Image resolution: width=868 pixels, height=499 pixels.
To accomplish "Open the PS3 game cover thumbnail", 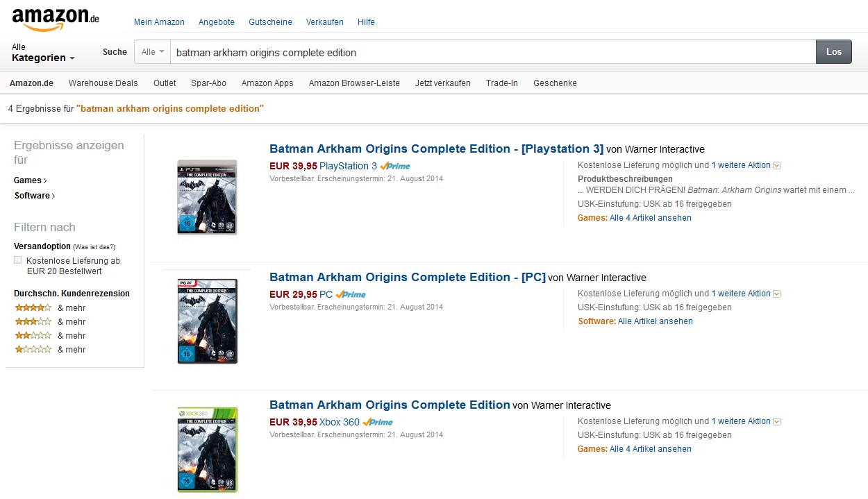I will (x=207, y=197).
